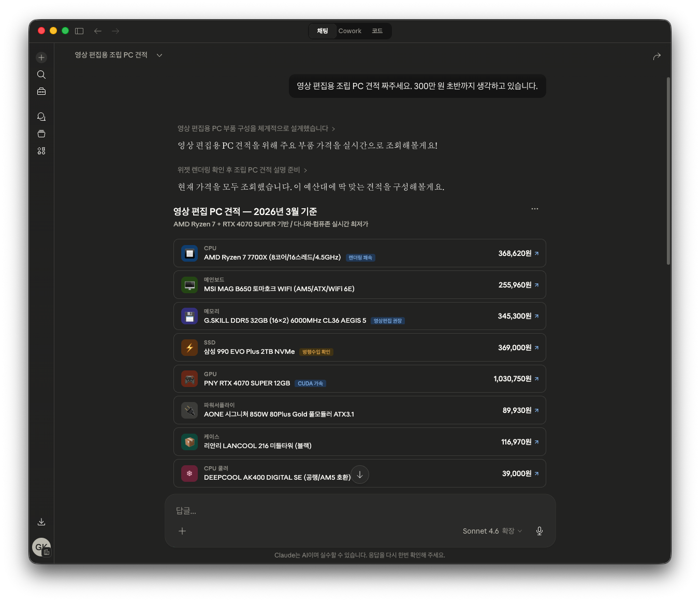This screenshot has height=602, width=700.
Task: Click the CUDA 가속 tag
Action: (x=310, y=383)
